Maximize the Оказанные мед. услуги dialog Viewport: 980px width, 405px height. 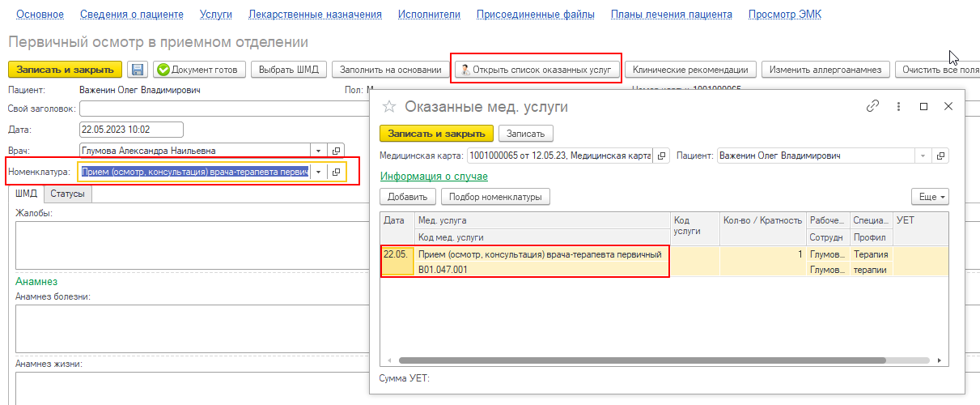pos(923,106)
